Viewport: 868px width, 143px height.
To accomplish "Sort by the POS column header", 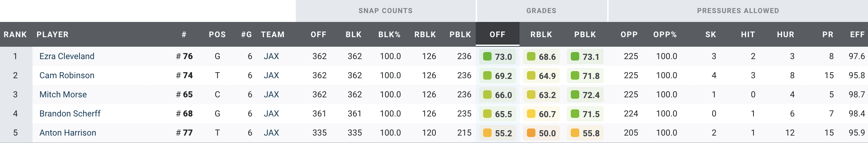I will (x=217, y=35).
